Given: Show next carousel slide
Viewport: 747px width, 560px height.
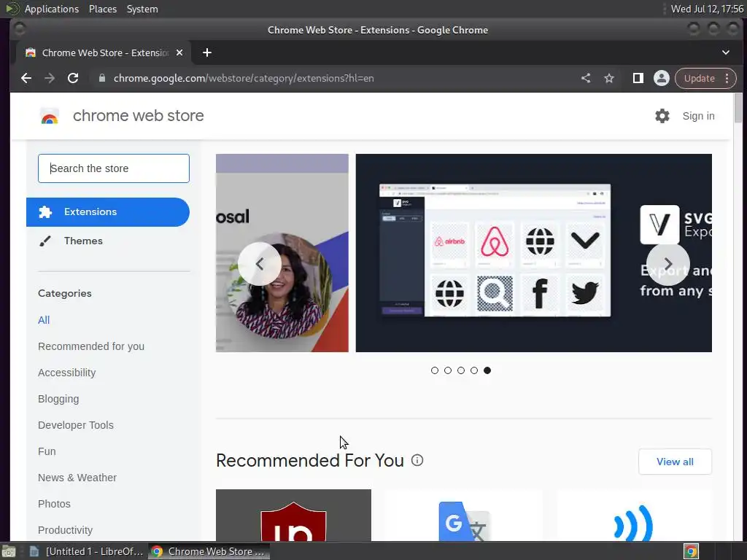Looking at the screenshot, I should (x=668, y=264).
